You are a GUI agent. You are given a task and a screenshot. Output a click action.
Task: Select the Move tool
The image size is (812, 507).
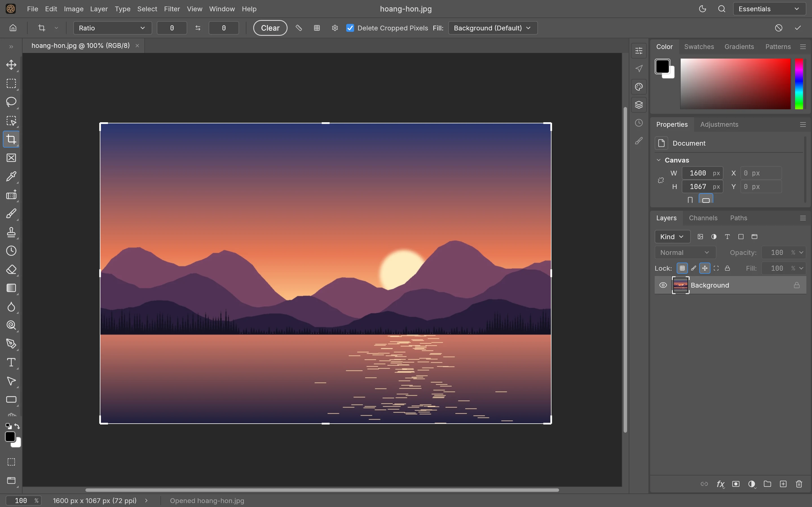click(11, 65)
